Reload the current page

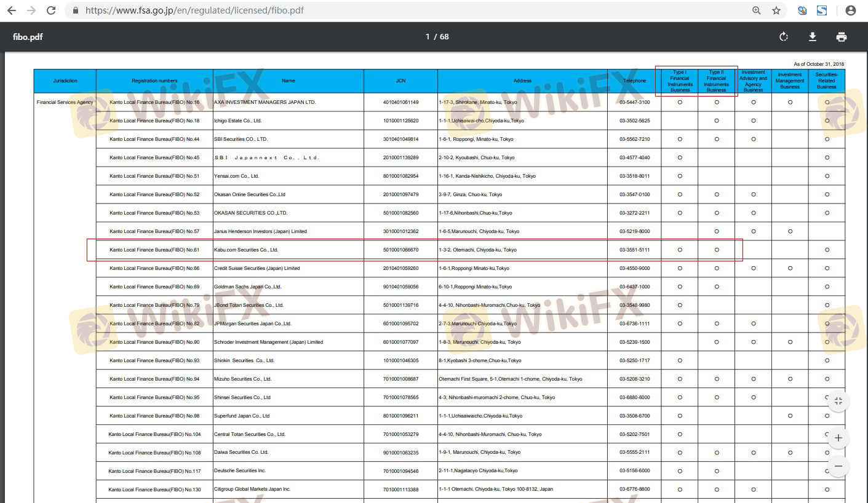coord(51,10)
